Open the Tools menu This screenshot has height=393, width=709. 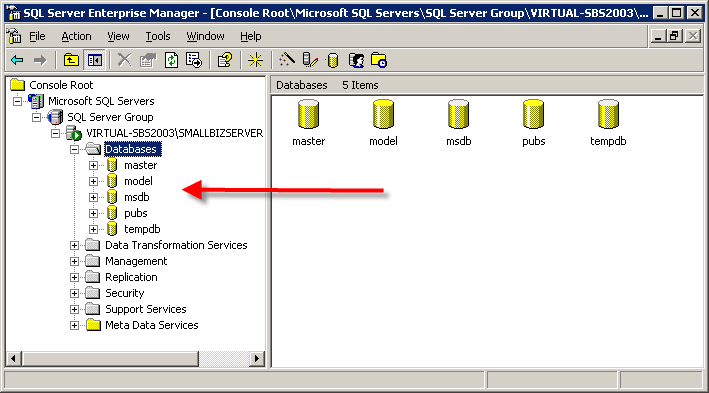[x=158, y=36]
